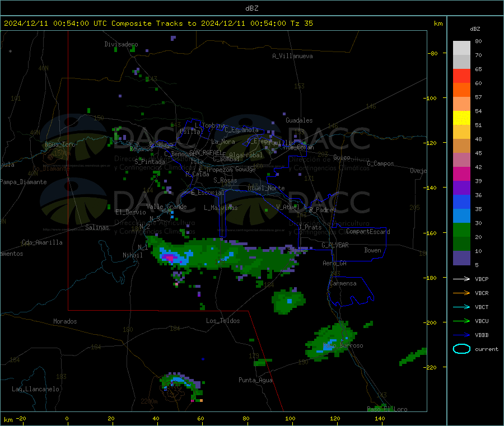This screenshot has width=504, height=426.
Task: Click the orange VBCR arrow legend icon
Action: coord(461,293)
